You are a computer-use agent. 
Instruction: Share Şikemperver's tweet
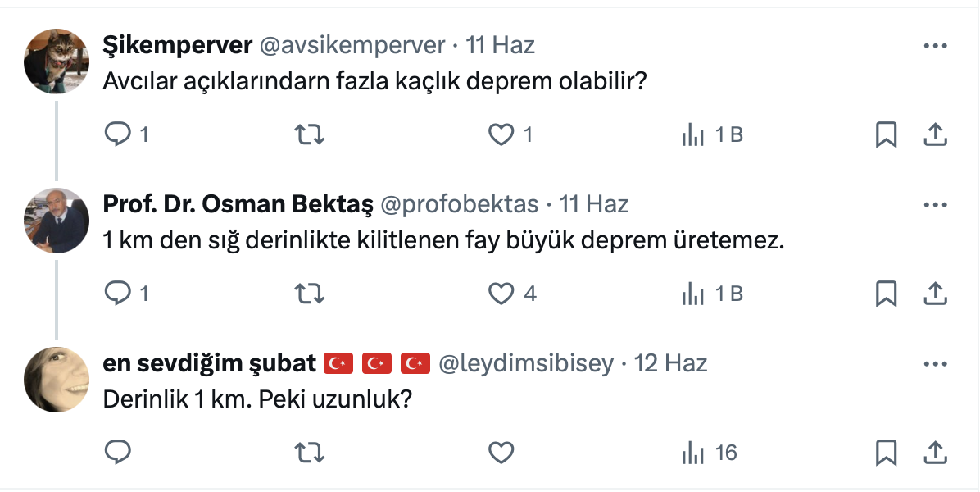pyautogui.click(x=935, y=134)
